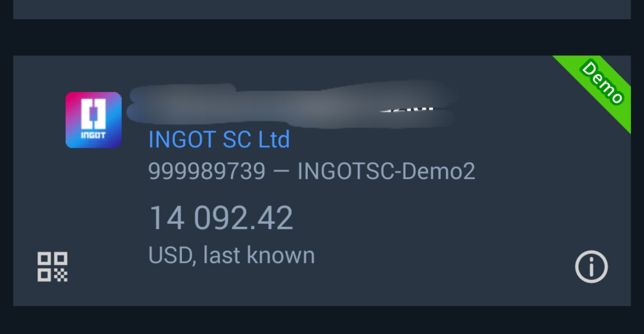Tap the visible fragment inside blurred name
Screen dimensions: 644x334
click(x=407, y=109)
